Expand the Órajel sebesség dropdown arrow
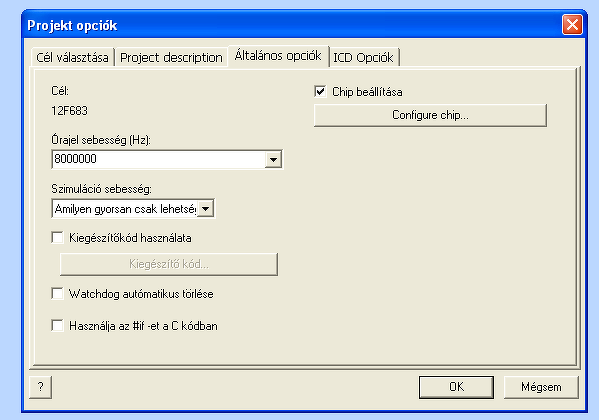The width and height of the screenshot is (599, 420). click(x=273, y=159)
